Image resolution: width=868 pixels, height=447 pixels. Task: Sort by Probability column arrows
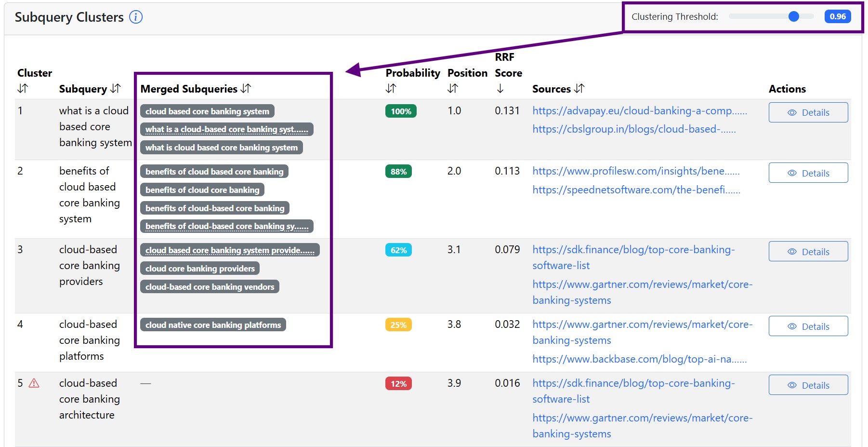[391, 88]
